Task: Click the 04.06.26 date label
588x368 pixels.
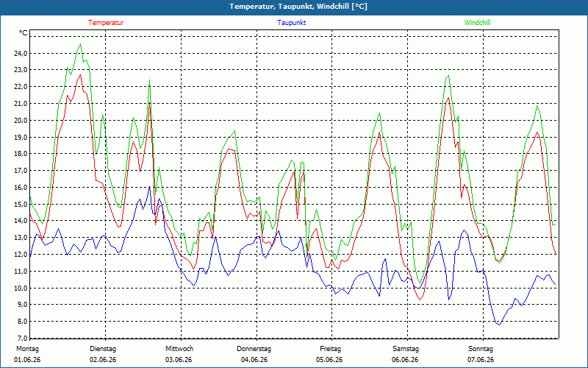Action: tap(254, 360)
